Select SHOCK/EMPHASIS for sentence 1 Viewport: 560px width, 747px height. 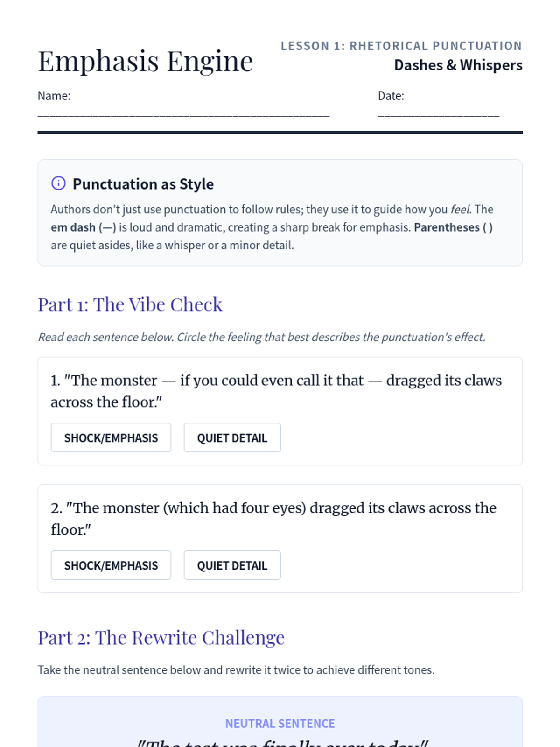click(111, 437)
